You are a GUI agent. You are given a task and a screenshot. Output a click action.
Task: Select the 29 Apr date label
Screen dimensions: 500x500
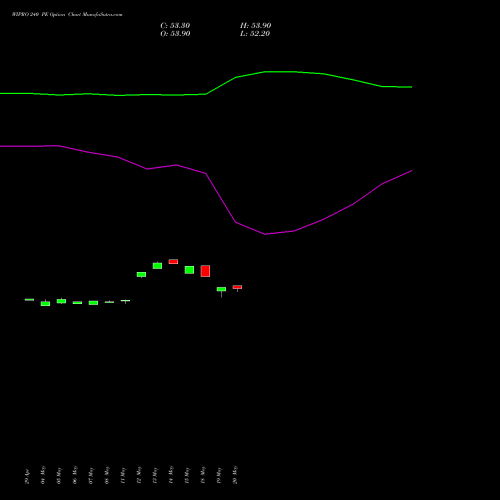pyautogui.click(x=27, y=476)
